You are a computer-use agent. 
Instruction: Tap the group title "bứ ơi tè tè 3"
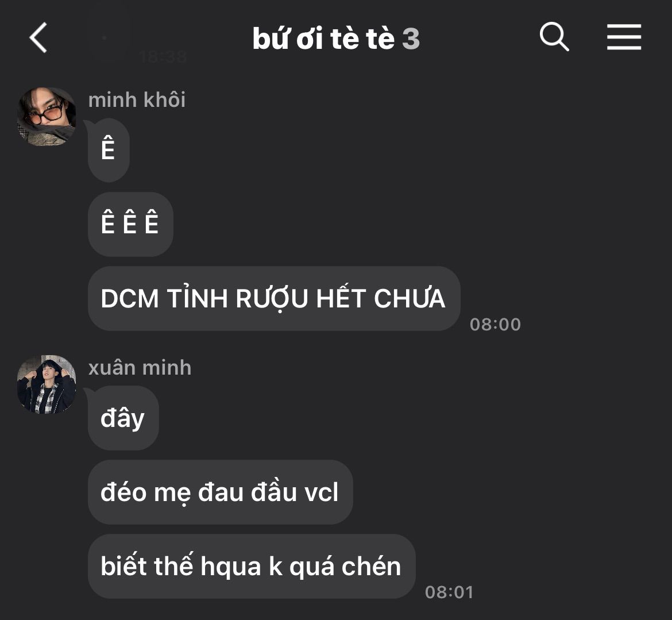pyautogui.click(x=335, y=38)
